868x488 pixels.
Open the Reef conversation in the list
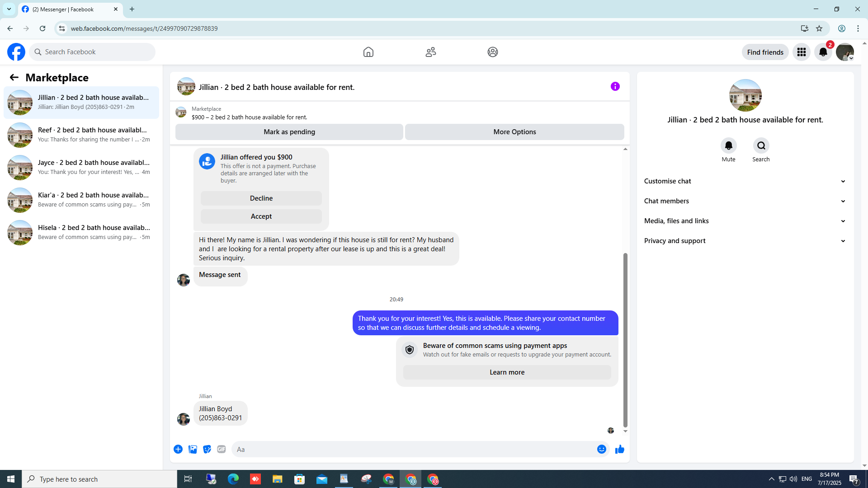pyautogui.click(x=81, y=135)
